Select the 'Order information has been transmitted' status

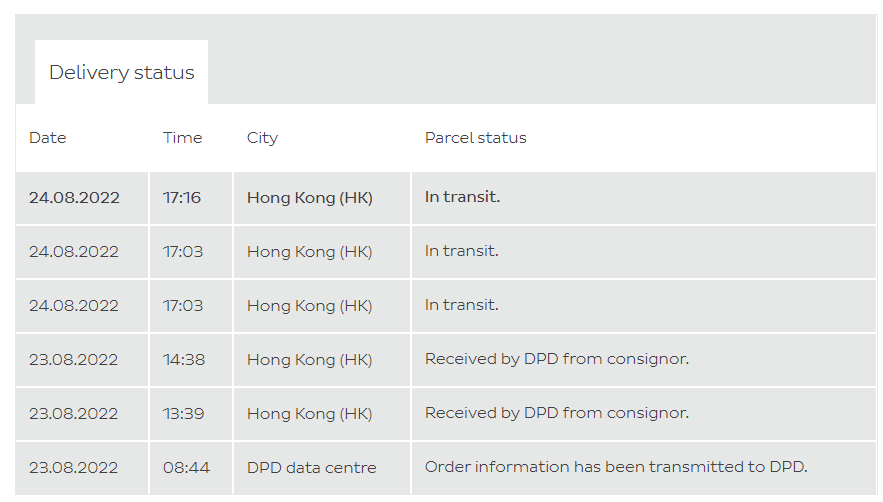pyautogui.click(x=615, y=468)
